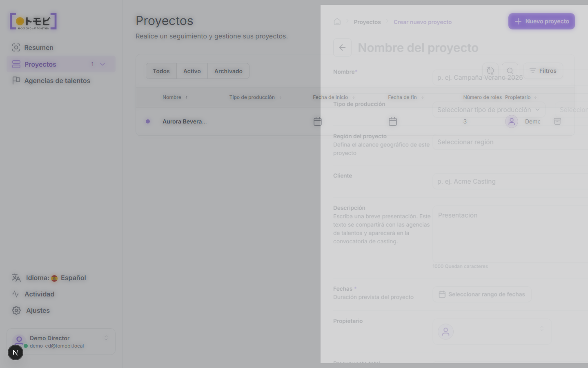Screen dimensions: 588x368
Task: Click the start date calendar icon in Aurora row
Action: click(x=318, y=121)
